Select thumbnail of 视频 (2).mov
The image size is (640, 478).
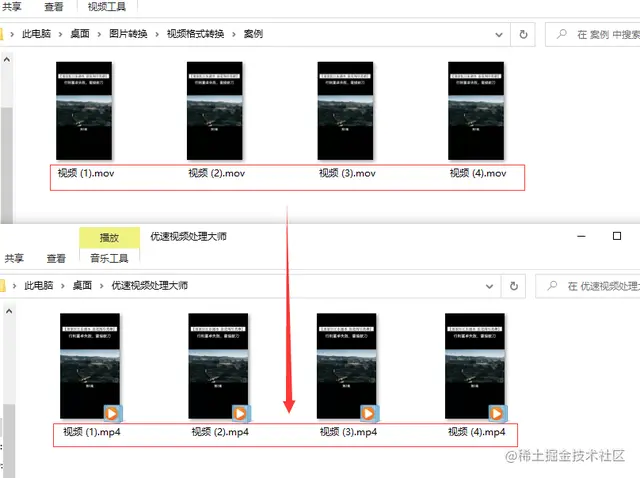tap(215, 111)
